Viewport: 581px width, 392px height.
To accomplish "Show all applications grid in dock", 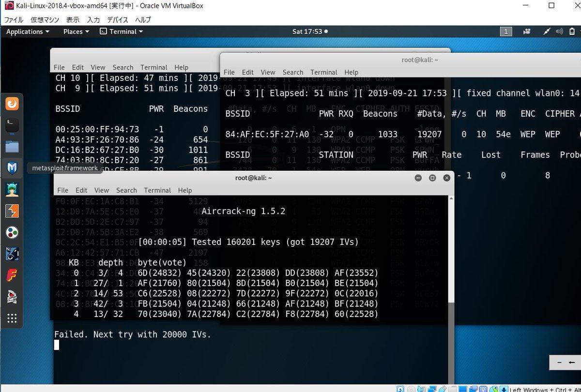I will point(12,318).
